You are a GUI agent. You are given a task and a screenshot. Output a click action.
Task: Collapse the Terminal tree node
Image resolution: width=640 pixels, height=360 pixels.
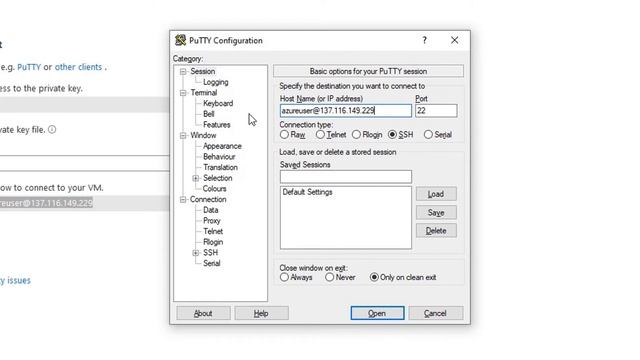click(183, 93)
